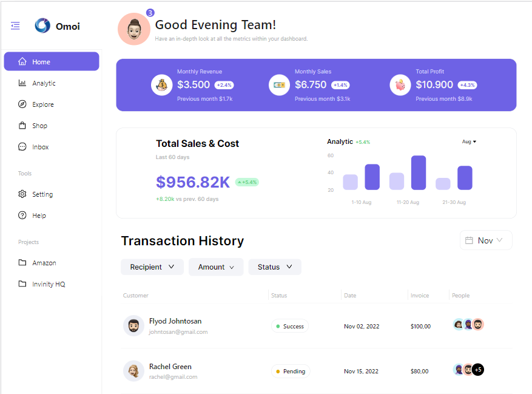This screenshot has height=394, width=532.
Task: Open the Inbox menu item
Action: tap(40, 147)
